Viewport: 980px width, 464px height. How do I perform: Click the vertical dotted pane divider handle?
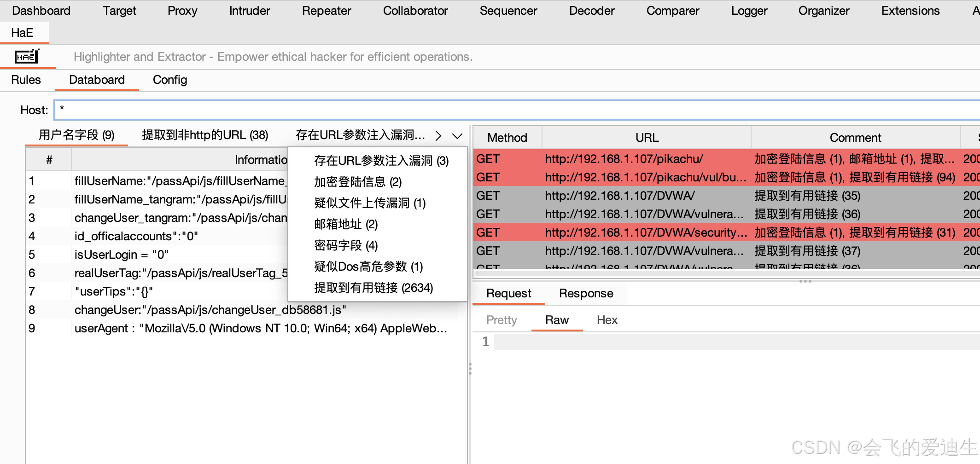(470, 368)
